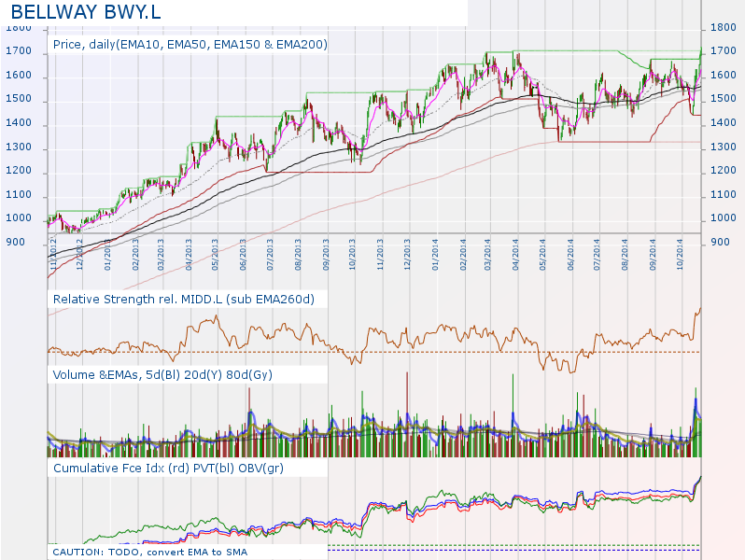
Task: Click the 05/2013 date axis marker
Action: [x=216, y=255]
